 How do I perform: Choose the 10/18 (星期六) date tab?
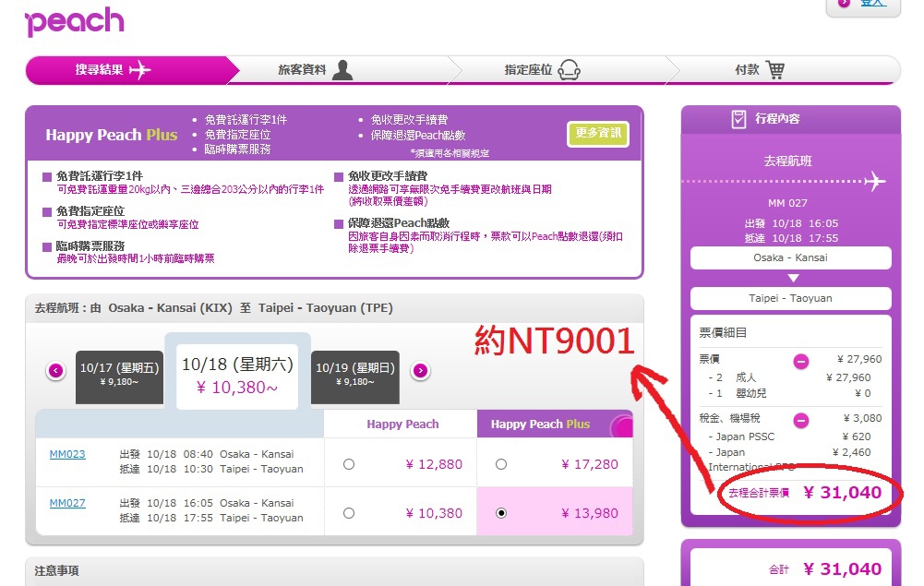[237, 376]
